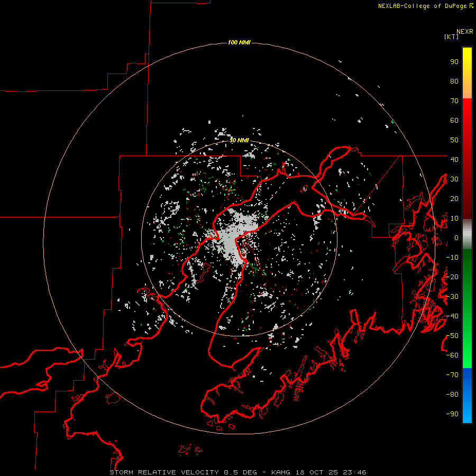Click the -60 value on velocity scale
The height and width of the screenshot is (476, 476).
point(452,355)
